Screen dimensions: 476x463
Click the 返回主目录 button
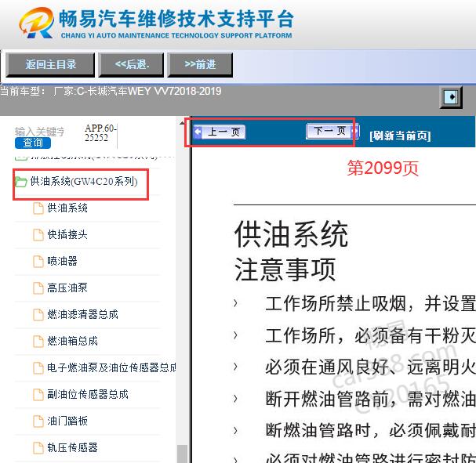pyautogui.click(x=50, y=64)
